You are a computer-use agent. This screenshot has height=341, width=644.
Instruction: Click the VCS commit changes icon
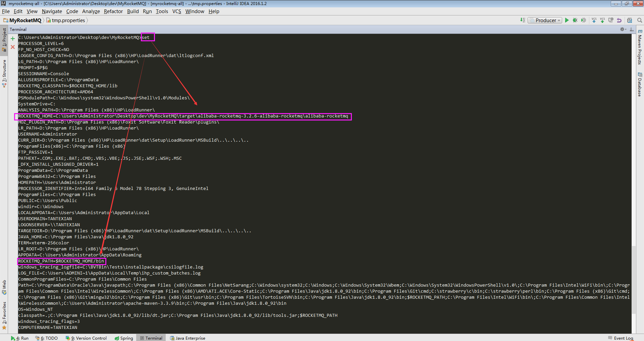(602, 20)
